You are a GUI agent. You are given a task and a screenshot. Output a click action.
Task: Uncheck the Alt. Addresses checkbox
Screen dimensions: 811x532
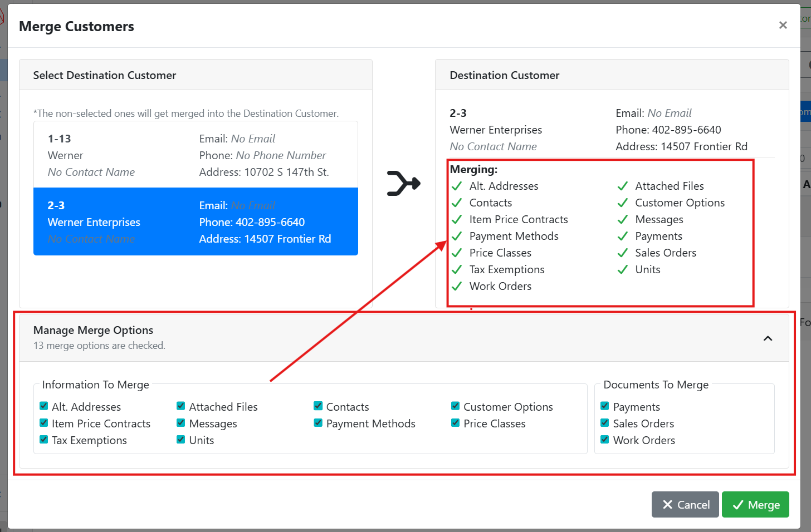point(44,406)
